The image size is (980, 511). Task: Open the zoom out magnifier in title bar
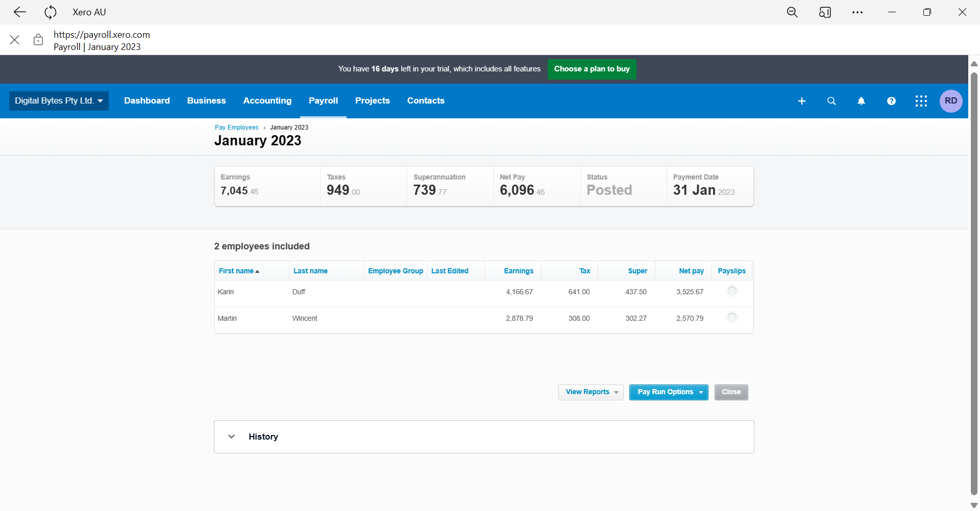pos(792,12)
